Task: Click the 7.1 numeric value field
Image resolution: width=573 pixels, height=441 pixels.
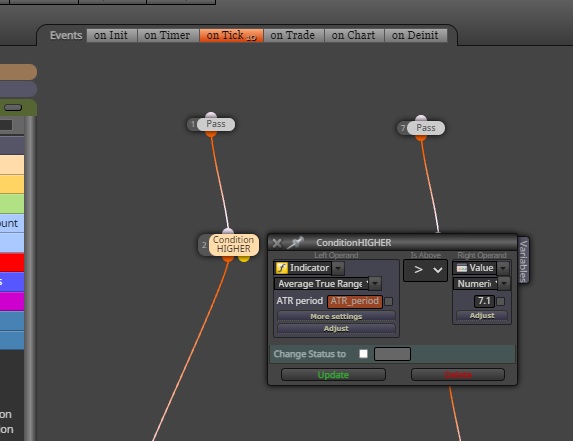Action: coord(484,301)
